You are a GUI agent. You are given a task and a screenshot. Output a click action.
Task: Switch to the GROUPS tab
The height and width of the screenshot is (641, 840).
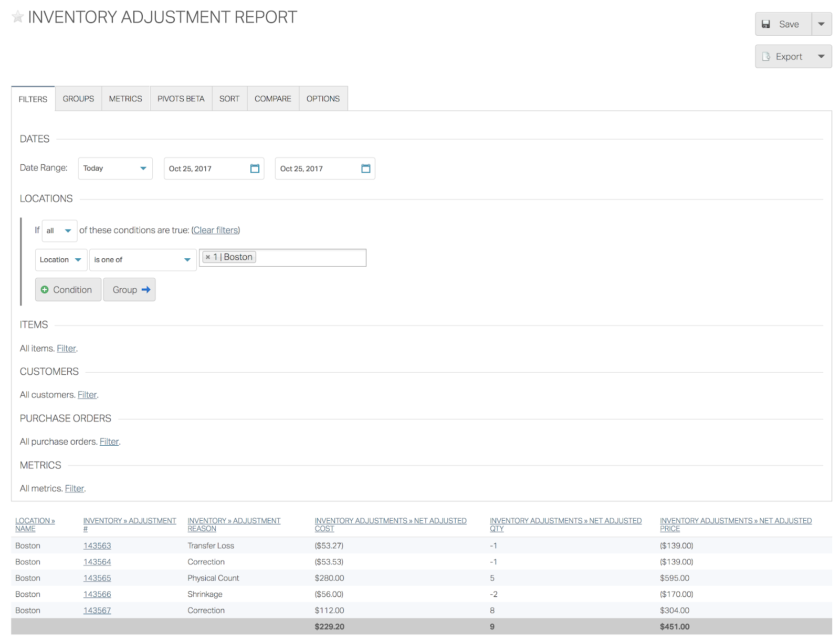pos(78,98)
